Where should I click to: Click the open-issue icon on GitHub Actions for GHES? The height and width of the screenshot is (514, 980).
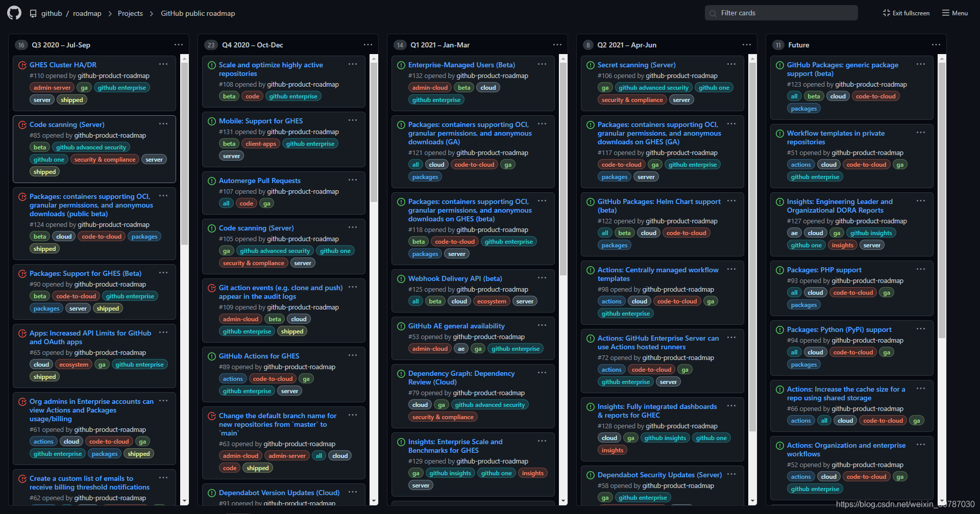pos(212,356)
